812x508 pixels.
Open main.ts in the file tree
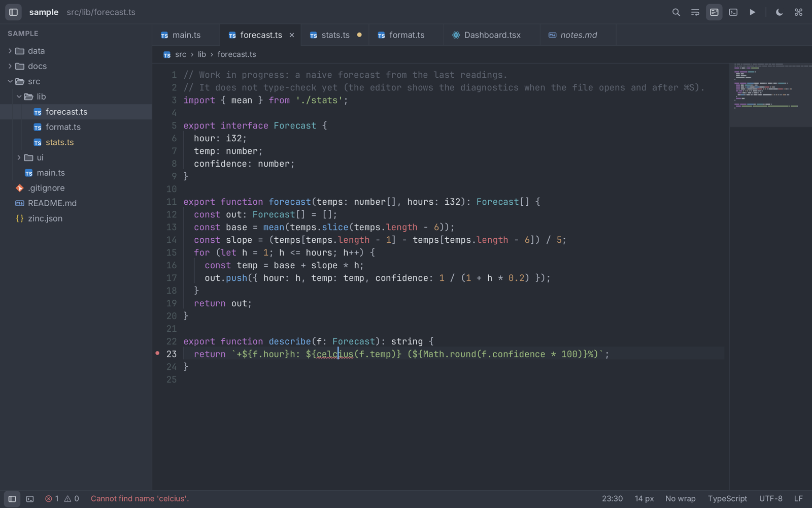click(76, 173)
